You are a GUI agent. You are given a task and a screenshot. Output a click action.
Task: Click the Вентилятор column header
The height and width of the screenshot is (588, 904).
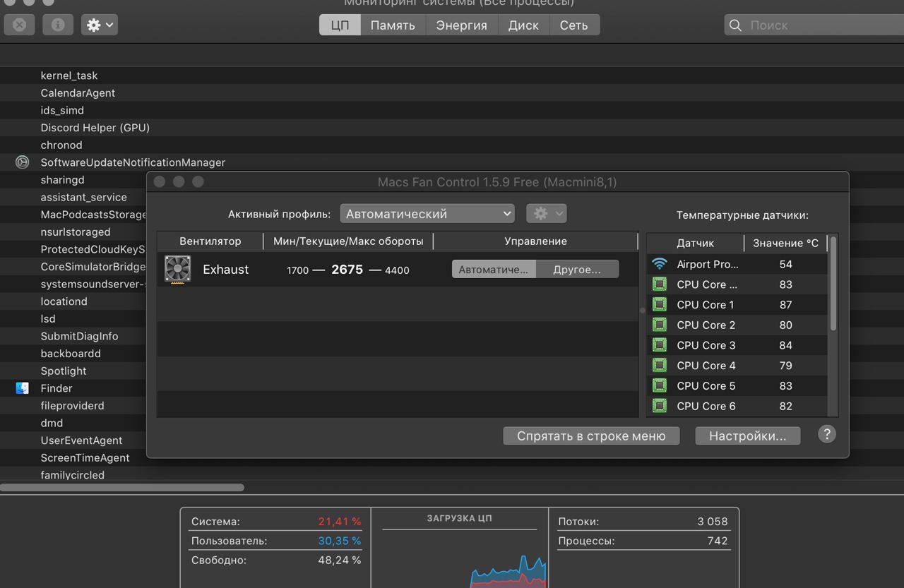(210, 241)
